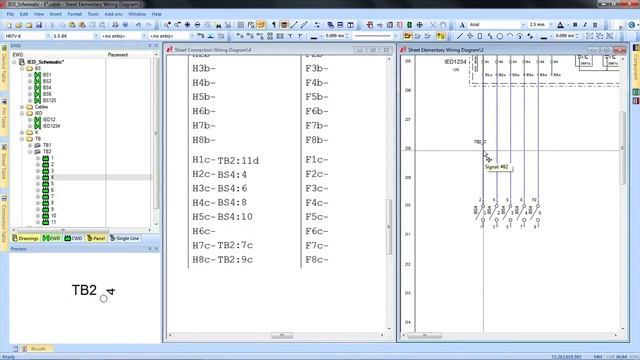Select terminal 7 under TB2
The image size is (640, 360).
52,196
